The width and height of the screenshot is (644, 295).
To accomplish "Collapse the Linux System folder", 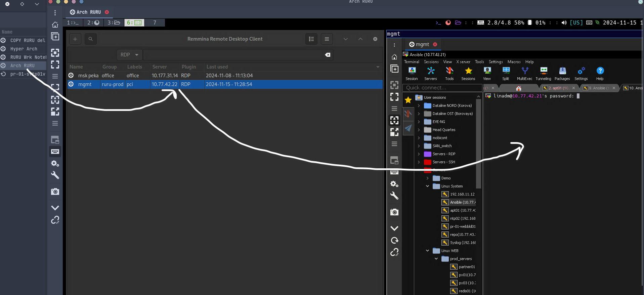I will [428, 186].
